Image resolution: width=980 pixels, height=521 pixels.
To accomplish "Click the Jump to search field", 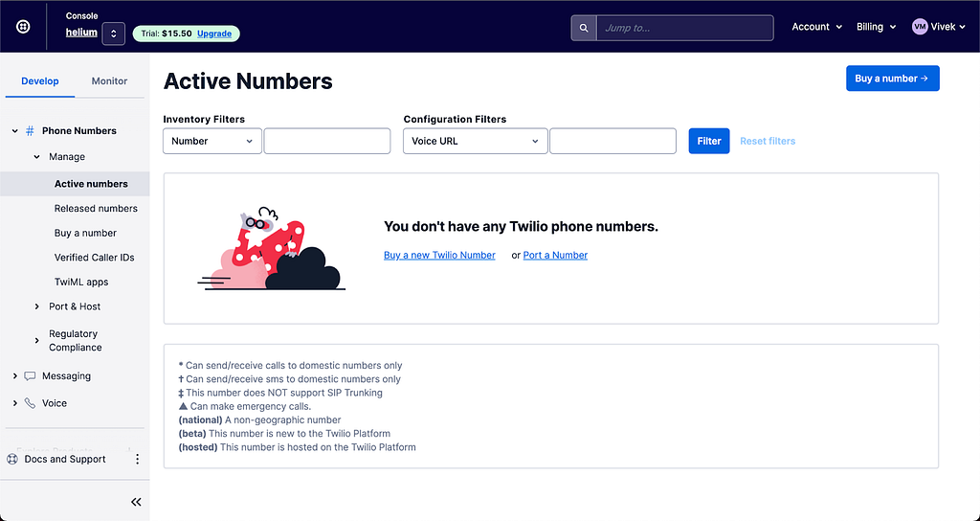I will click(x=685, y=28).
